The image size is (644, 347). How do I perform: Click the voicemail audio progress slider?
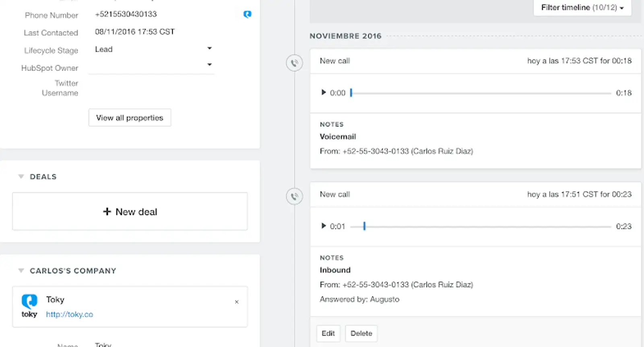(481, 93)
